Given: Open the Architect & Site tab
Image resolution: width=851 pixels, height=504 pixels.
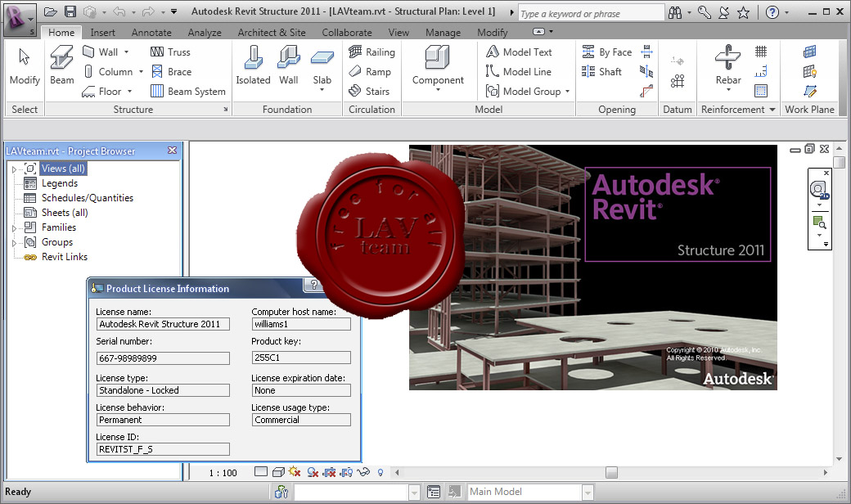Looking at the screenshot, I should 272,33.
